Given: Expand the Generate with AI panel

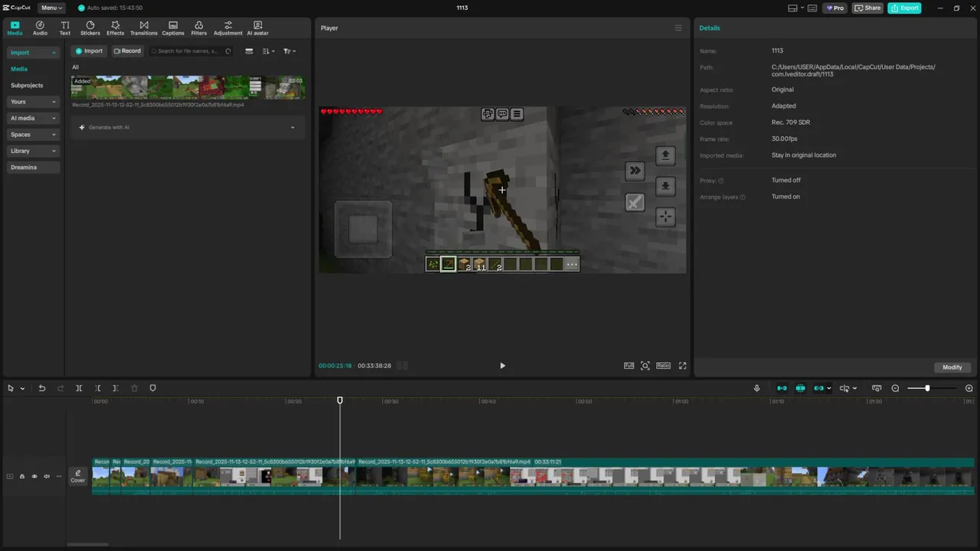Looking at the screenshot, I should coord(292,127).
